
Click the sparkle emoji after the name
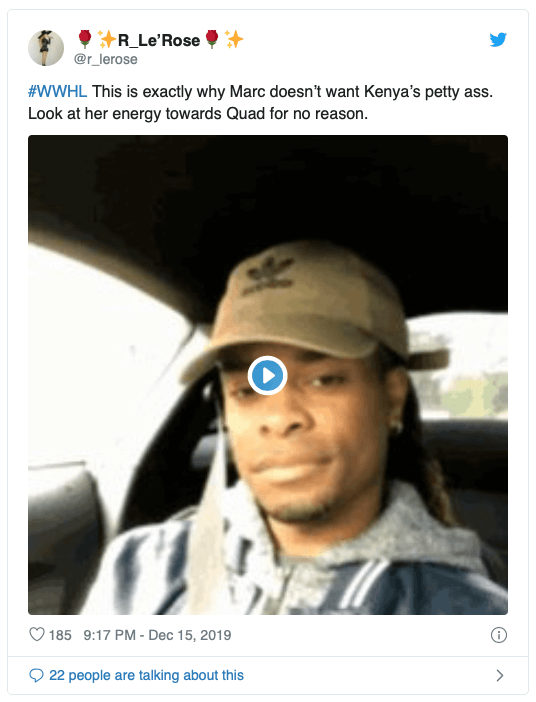[234, 39]
